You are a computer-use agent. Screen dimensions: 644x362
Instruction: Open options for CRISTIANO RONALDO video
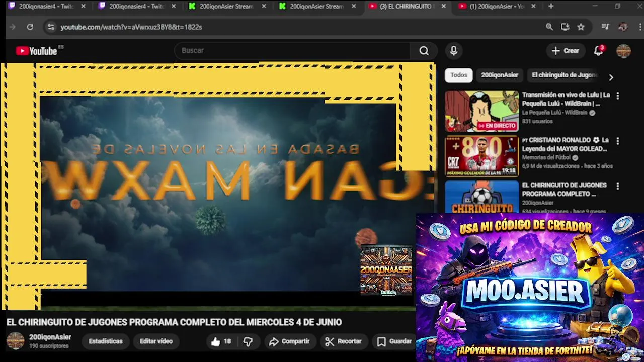[x=617, y=141]
